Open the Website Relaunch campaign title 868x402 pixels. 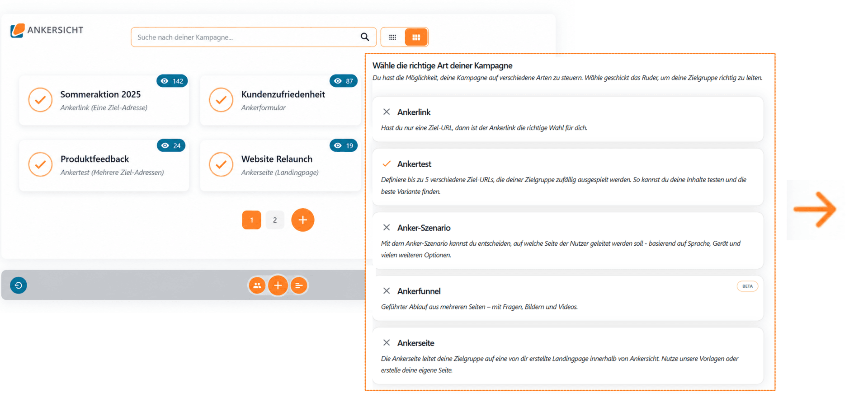(x=277, y=159)
